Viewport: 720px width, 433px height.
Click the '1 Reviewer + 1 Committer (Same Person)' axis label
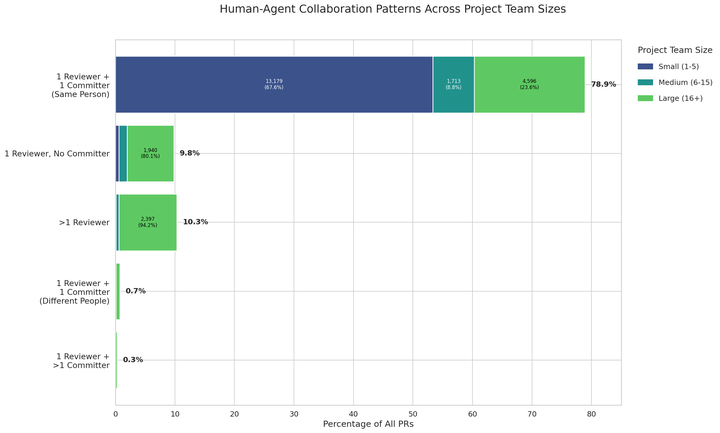tap(80, 85)
